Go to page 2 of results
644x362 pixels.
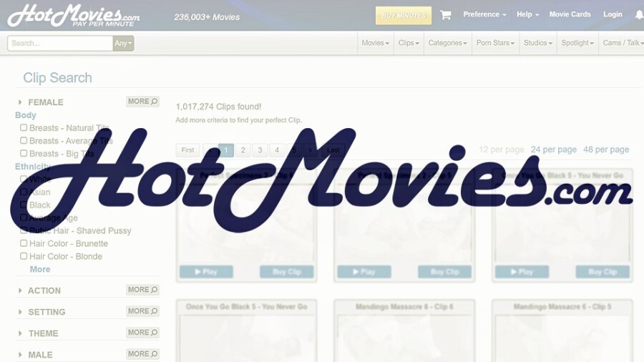pyautogui.click(x=243, y=150)
